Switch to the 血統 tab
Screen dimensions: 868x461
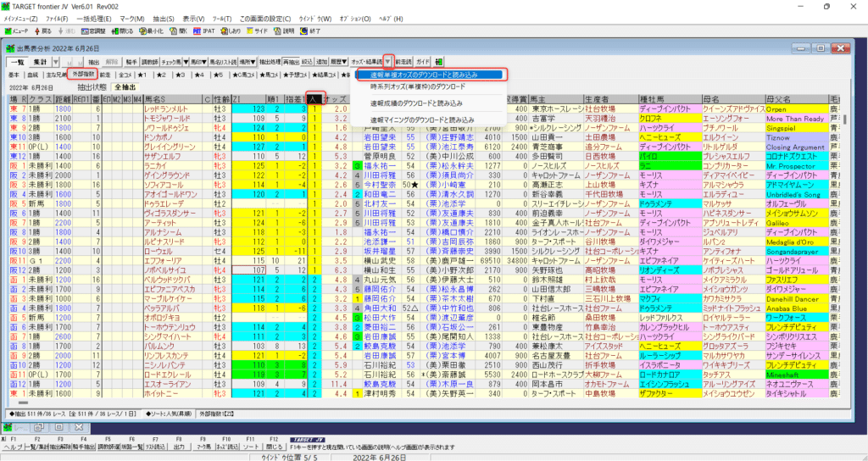click(x=33, y=75)
